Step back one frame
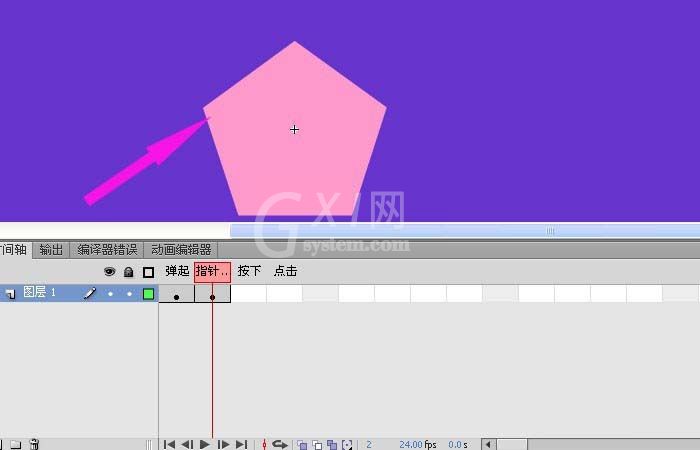This screenshot has height=450, width=700. pyautogui.click(x=187, y=444)
